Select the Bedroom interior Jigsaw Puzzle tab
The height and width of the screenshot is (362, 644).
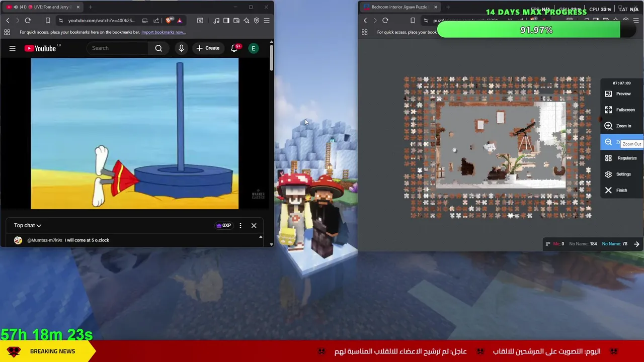pyautogui.click(x=400, y=7)
